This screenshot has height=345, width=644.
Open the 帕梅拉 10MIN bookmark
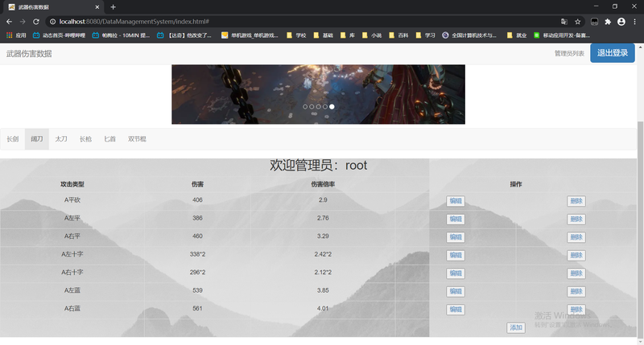(121, 35)
